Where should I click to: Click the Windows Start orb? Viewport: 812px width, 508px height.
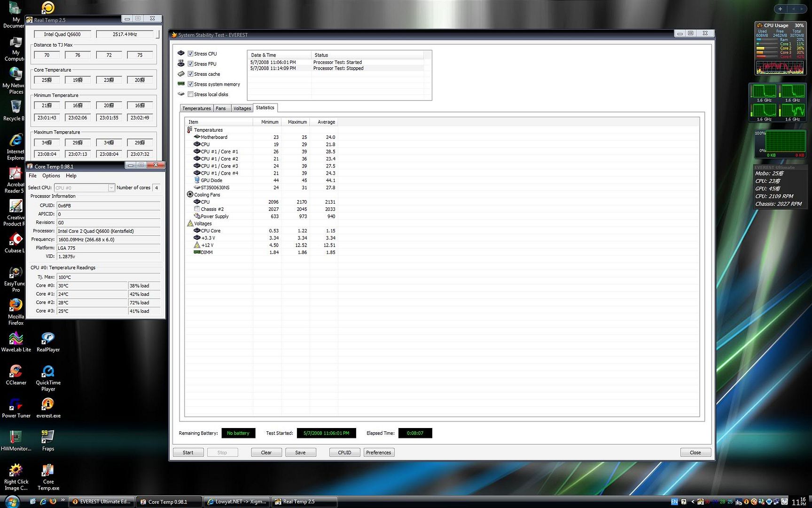click(x=11, y=501)
